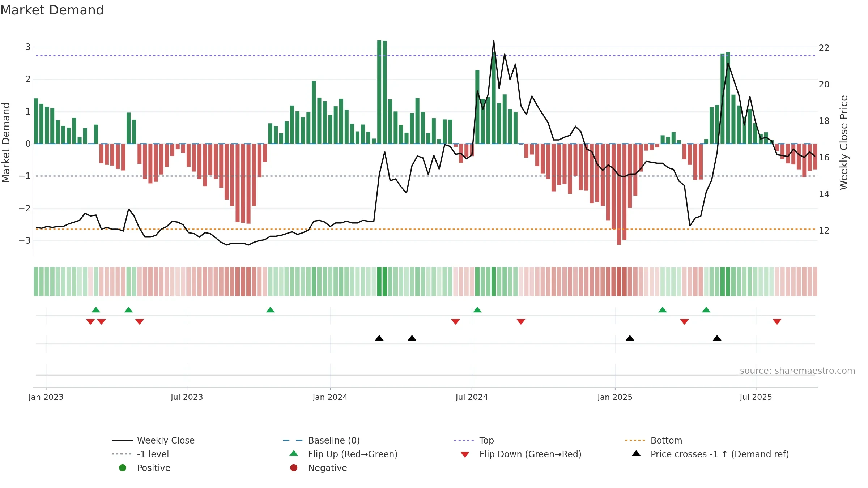This screenshot has width=868, height=488.
Task: Select the green Flip Up marker just after Jul 2024
Action: click(x=477, y=310)
